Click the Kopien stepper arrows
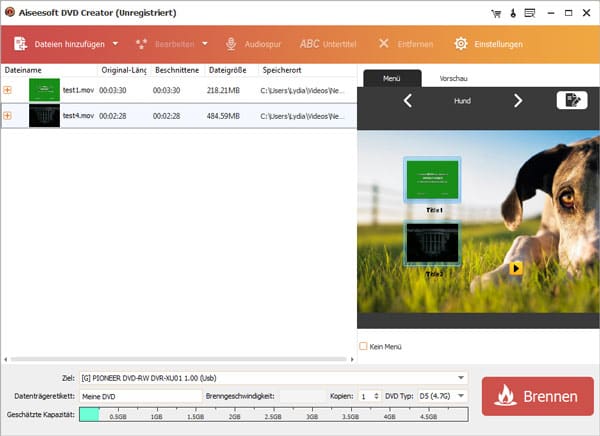 pyautogui.click(x=376, y=396)
